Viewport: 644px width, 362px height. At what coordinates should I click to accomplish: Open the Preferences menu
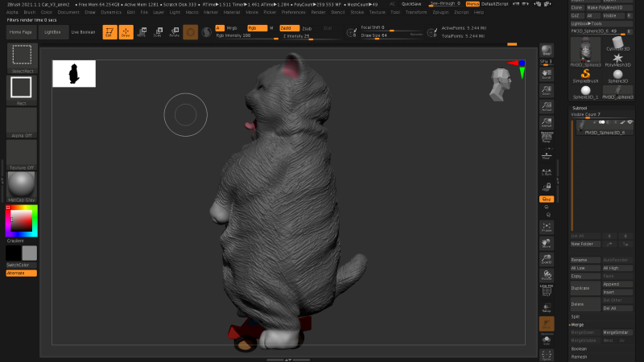tap(293, 13)
